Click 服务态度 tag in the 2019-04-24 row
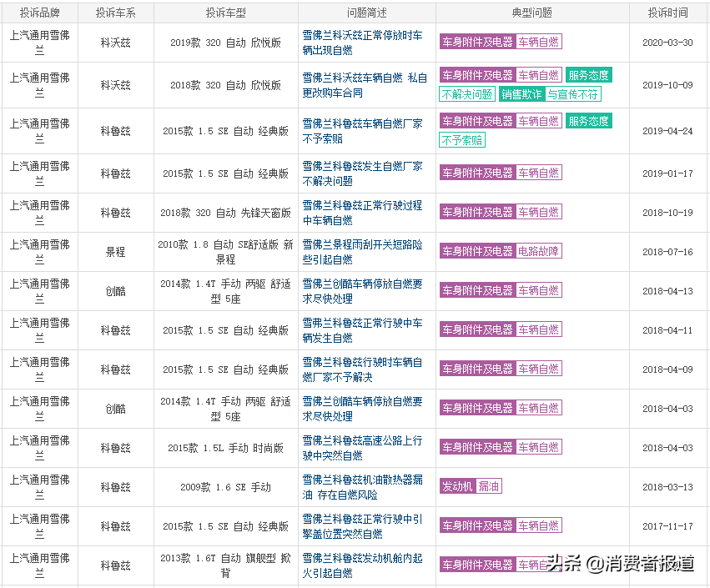Image resolution: width=710 pixels, height=588 pixels. point(589,121)
